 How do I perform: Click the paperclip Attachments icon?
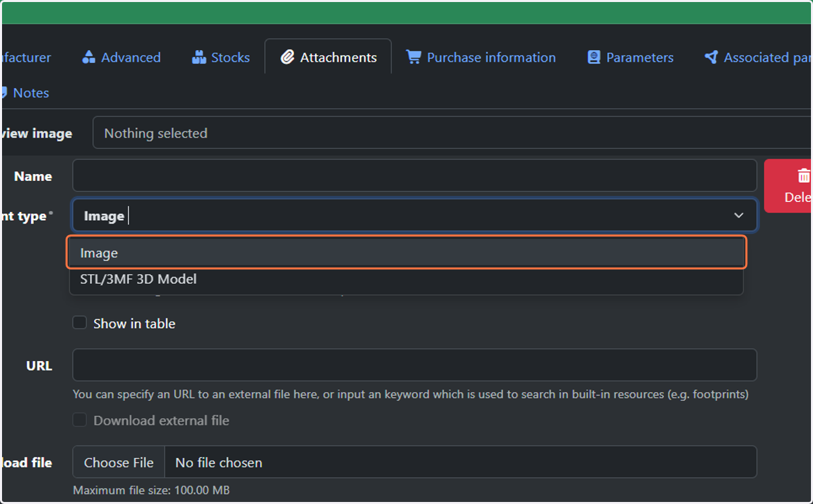287,58
